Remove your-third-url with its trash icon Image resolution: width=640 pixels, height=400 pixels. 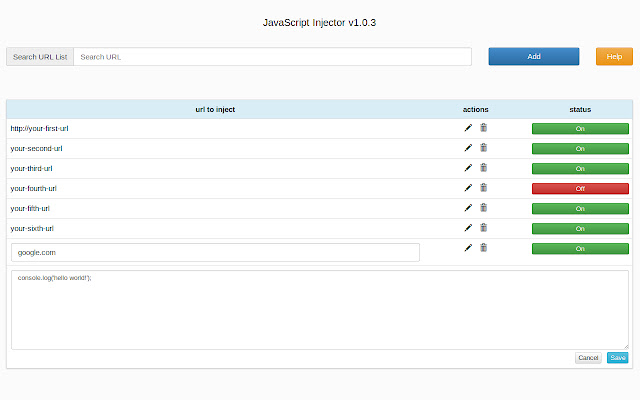click(x=483, y=168)
